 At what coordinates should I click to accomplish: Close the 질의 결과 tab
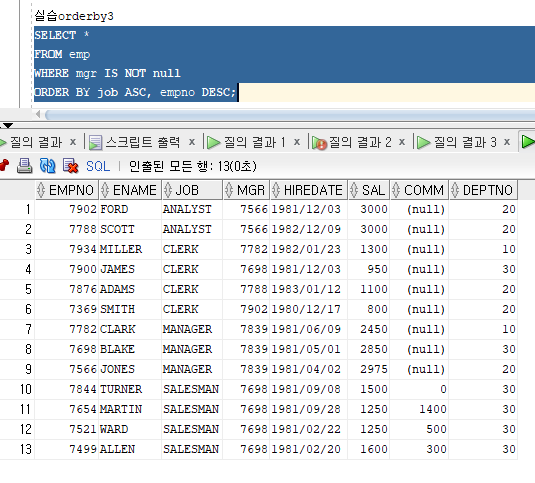tap(73, 142)
